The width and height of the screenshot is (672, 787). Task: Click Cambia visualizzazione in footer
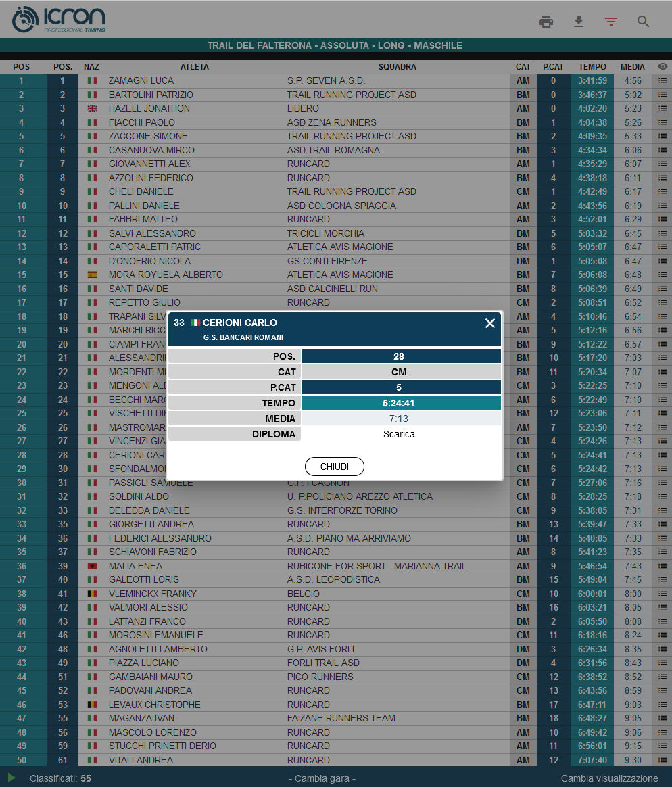point(609,778)
